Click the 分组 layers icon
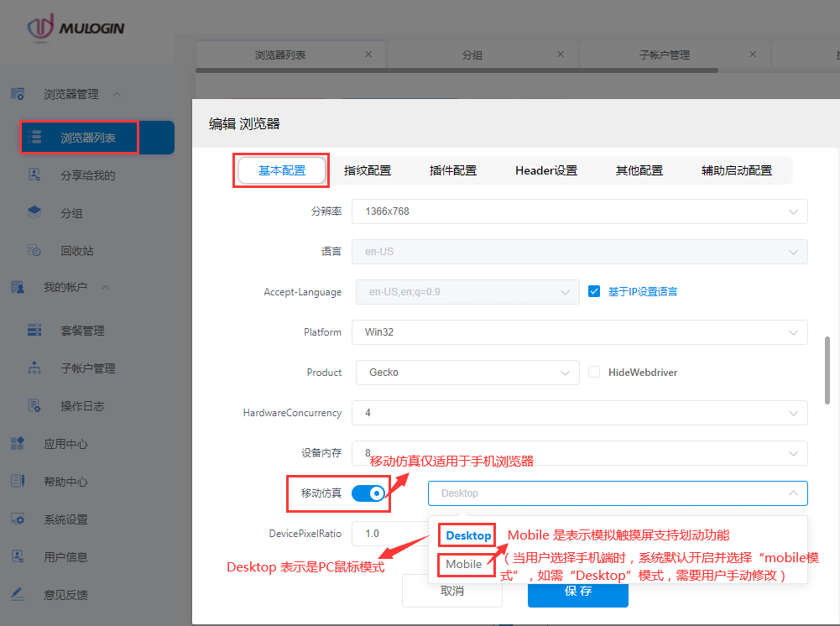This screenshot has width=840, height=626. point(34,212)
